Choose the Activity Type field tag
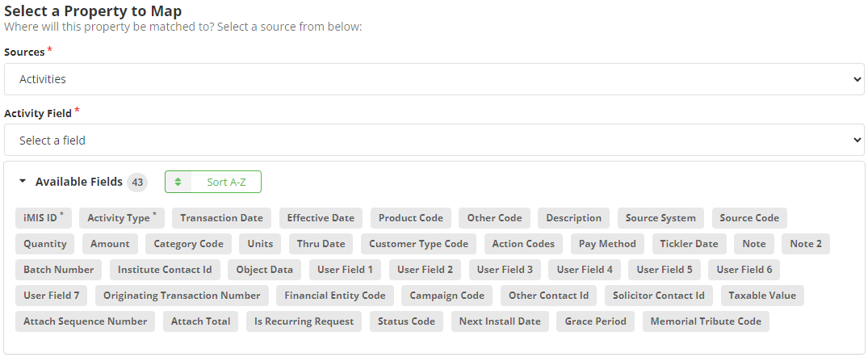This screenshot has width=868, height=357. (121, 218)
